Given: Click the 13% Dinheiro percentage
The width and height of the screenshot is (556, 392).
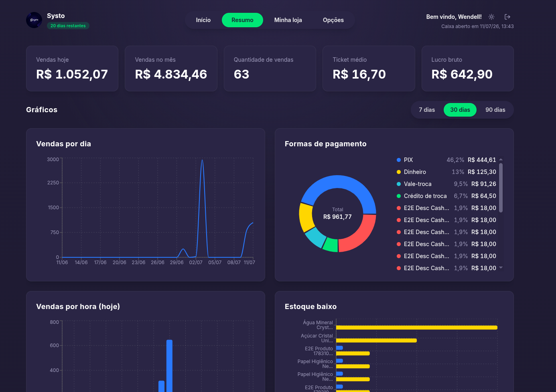Looking at the screenshot, I should click(458, 172).
